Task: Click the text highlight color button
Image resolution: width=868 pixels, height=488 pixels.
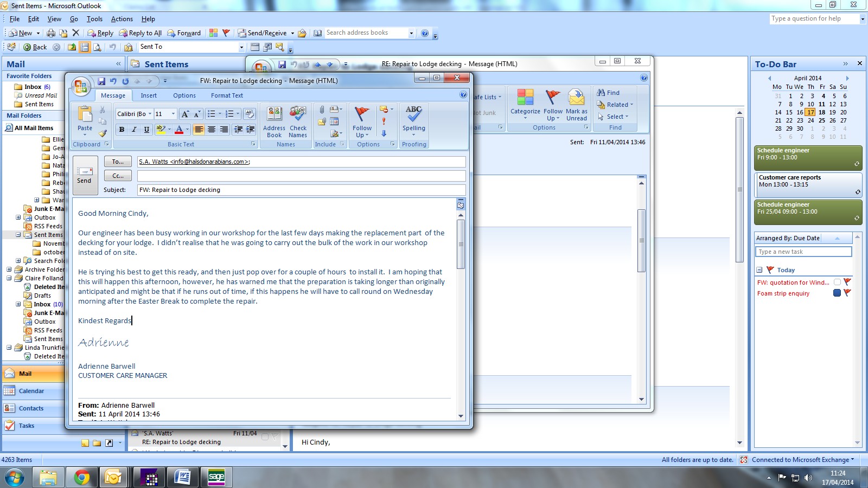Action: pos(161,130)
